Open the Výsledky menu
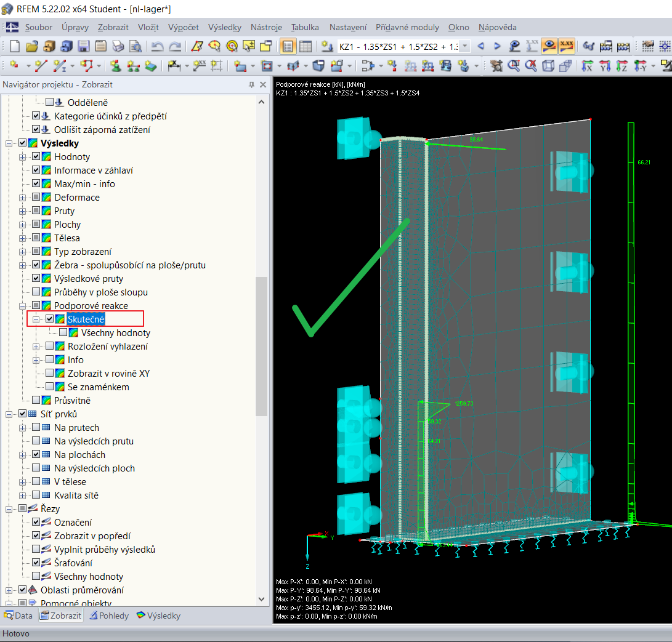The height and width of the screenshot is (642, 672). tap(224, 27)
